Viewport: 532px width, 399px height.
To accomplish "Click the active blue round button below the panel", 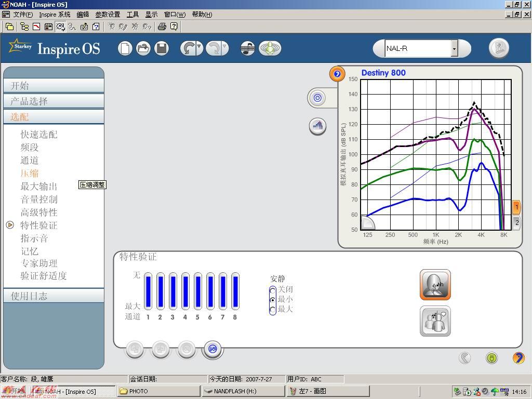I will coord(212,349).
